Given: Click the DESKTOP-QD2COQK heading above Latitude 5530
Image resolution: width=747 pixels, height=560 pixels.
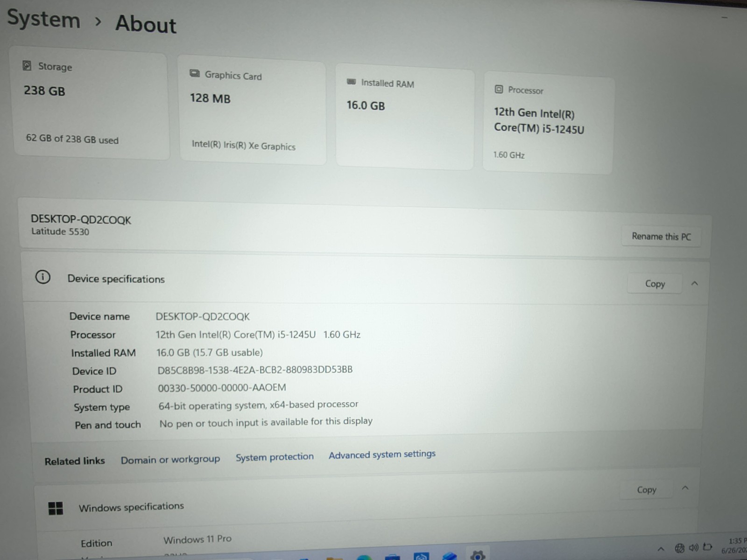Looking at the screenshot, I should 81,219.
